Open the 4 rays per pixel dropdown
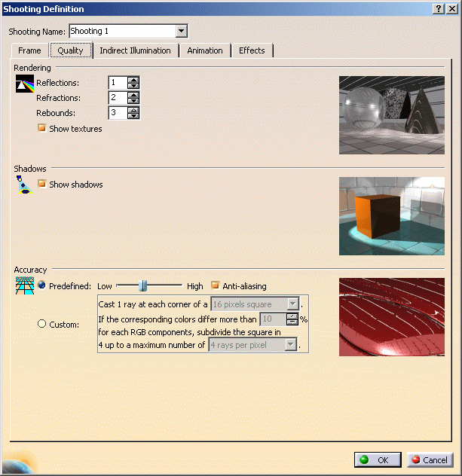This screenshot has width=462, height=476. pyautogui.click(x=290, y=344)
